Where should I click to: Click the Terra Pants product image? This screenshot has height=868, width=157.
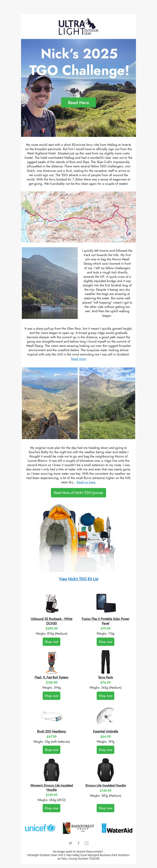[106, 662]
